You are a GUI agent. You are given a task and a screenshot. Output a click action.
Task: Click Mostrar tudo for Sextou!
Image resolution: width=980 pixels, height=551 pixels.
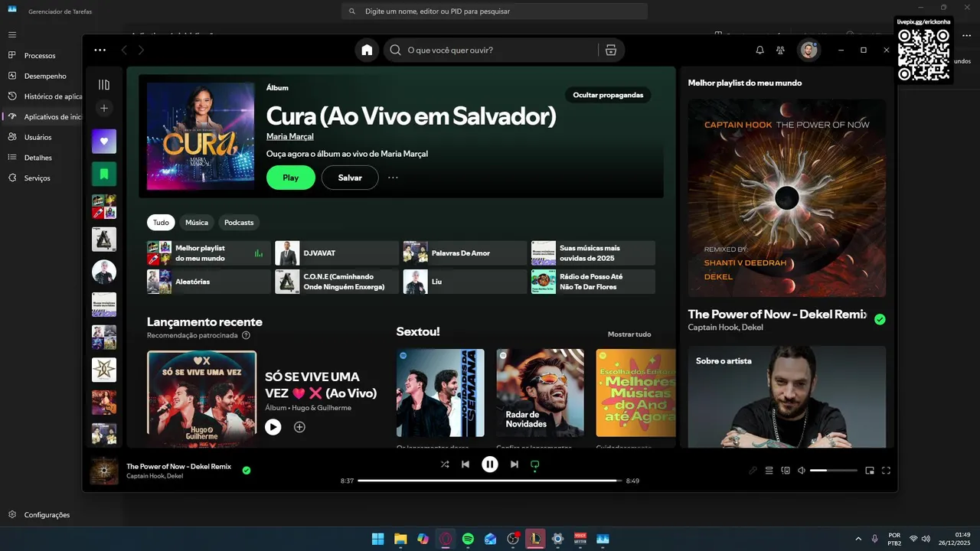pos(629,334)
